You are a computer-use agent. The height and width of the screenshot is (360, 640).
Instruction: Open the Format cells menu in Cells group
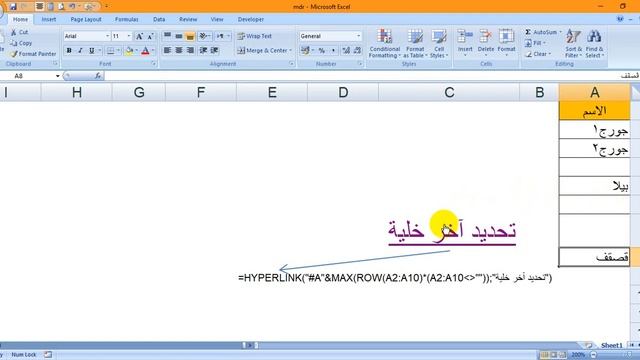[507, 42]
